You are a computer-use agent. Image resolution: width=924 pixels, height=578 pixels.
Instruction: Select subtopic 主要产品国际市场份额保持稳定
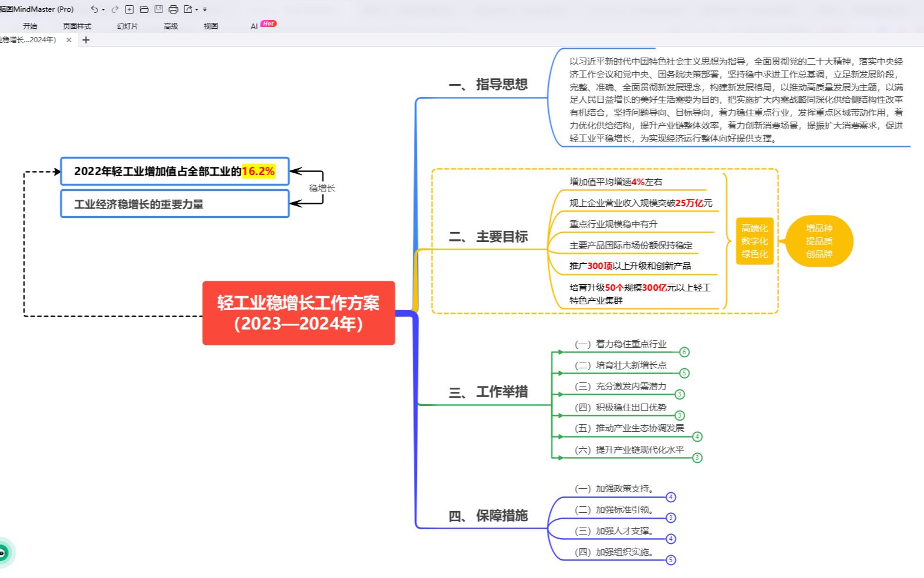pos(631,246)
